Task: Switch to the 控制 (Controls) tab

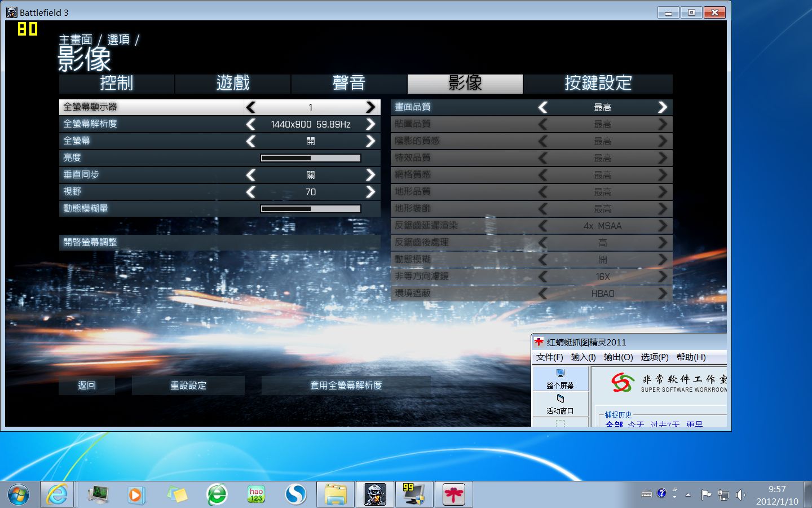Action: (x=117, y=84)
